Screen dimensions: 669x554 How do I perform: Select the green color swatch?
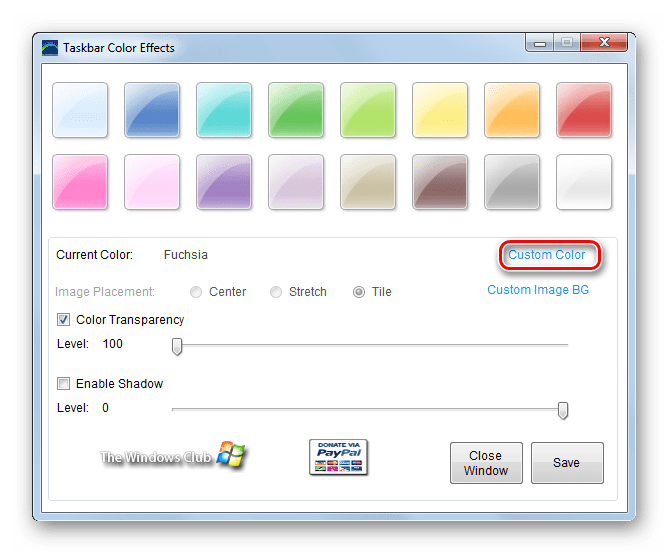296,110
